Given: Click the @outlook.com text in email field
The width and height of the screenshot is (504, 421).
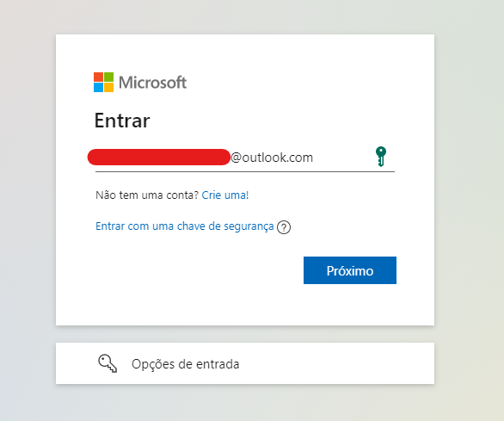Looking at the screenshot, I should pyautogui.click(x=272, y=158).
